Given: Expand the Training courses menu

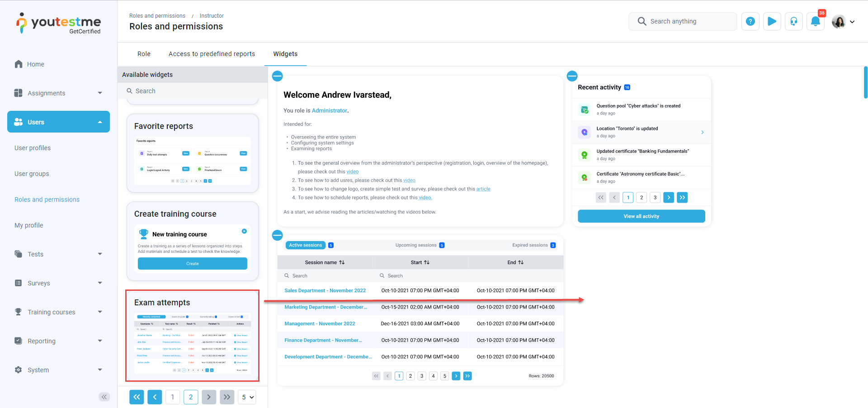Looking at the screenshot, I should pos(58,312).
